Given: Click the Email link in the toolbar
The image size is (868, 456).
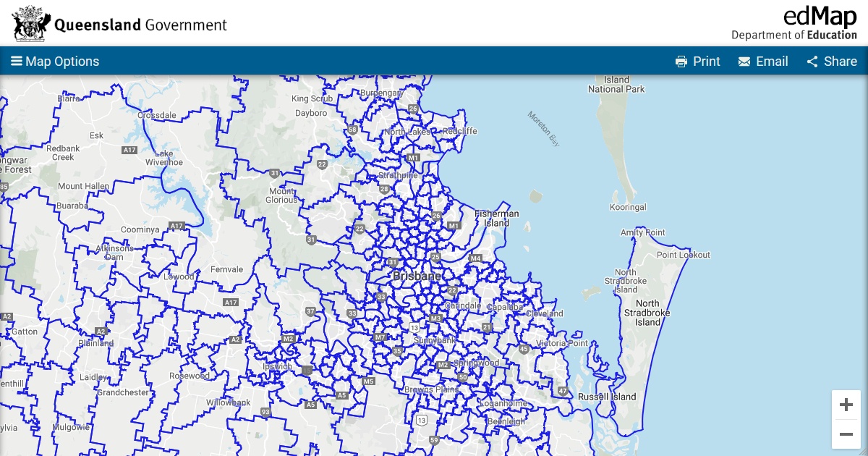Looking at the screenshot, I should coord(773,62).
